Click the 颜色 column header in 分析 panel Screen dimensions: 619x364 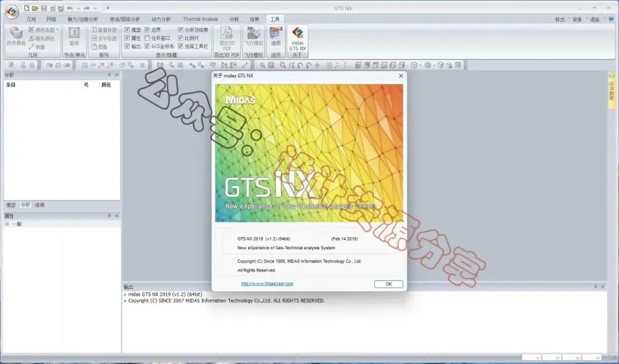point(106,85)
